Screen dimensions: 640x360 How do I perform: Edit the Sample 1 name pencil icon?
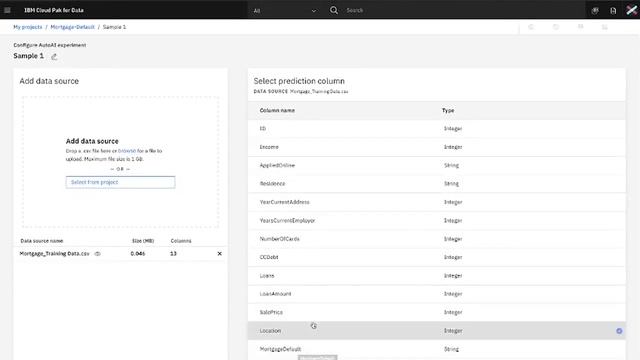click(x=54, y=57)
